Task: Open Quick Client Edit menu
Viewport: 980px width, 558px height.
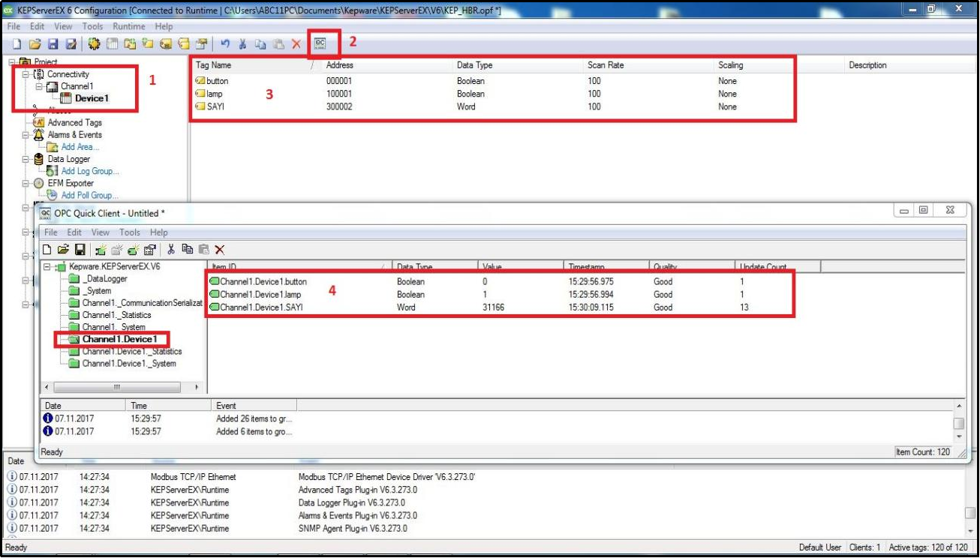Action: pyautogui.click(x=74, y=232)
